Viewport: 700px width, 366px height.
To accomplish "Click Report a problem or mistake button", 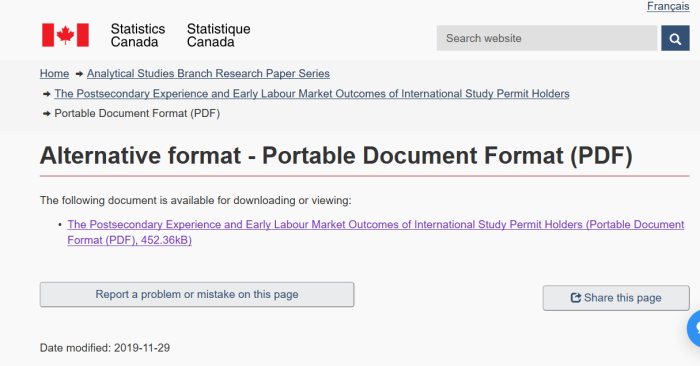I will pyautogui.click(x=197, y=295).
